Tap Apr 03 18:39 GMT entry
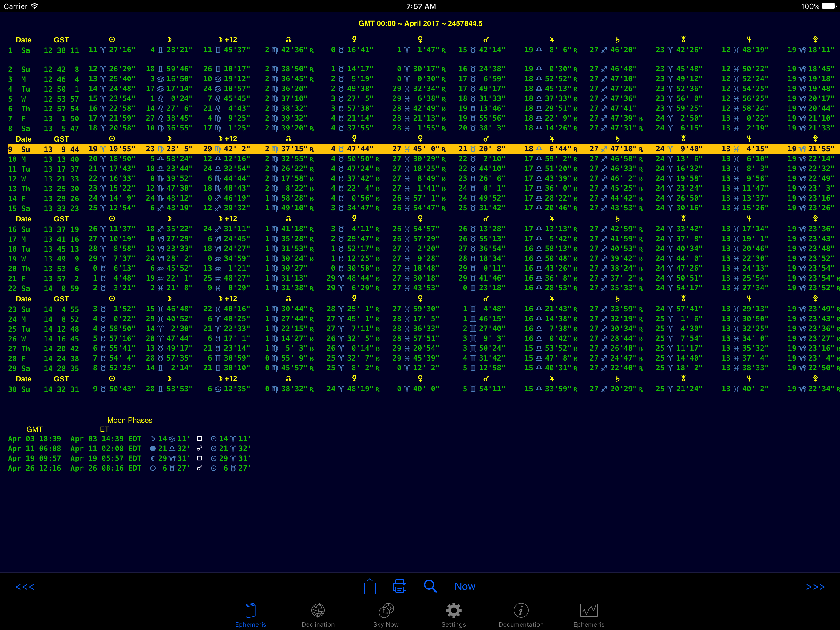The width and height of the screenshot is (840, 630). coord(34,439)
